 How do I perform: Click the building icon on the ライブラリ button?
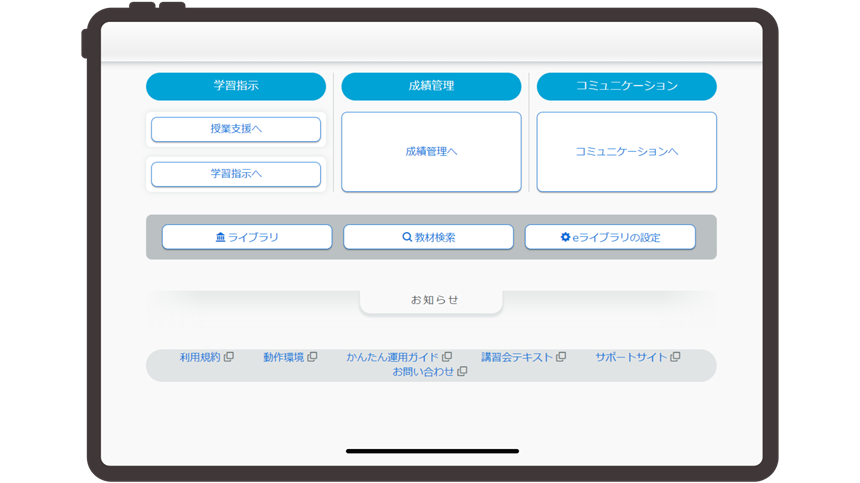coord(221,238)
